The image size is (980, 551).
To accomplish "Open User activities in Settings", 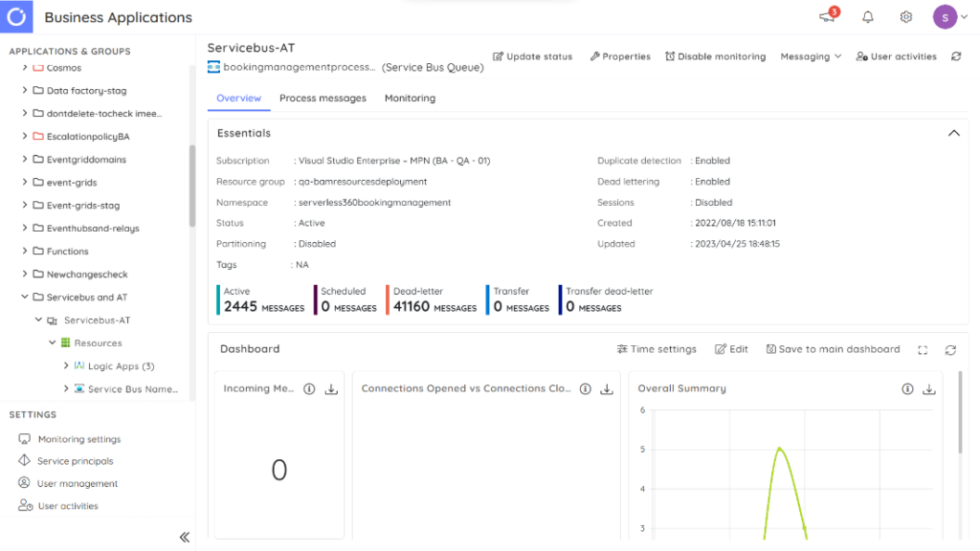I will (x=68, y=506).
